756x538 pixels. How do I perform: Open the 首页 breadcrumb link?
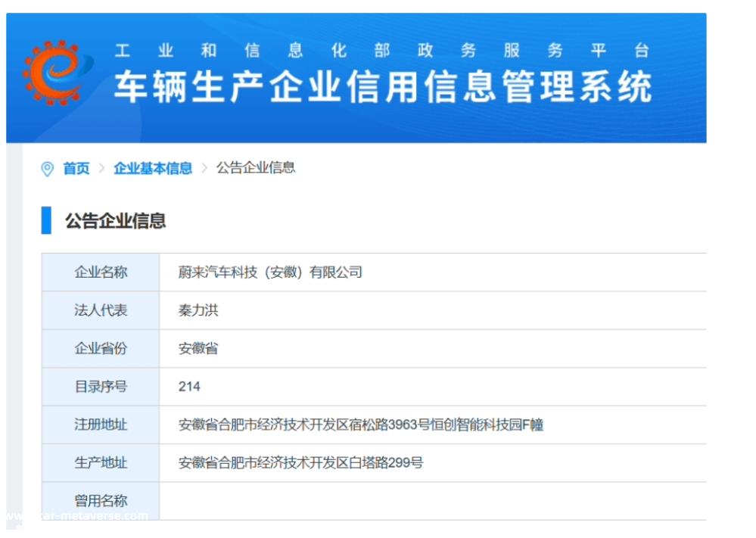click(x=76, y=168)
